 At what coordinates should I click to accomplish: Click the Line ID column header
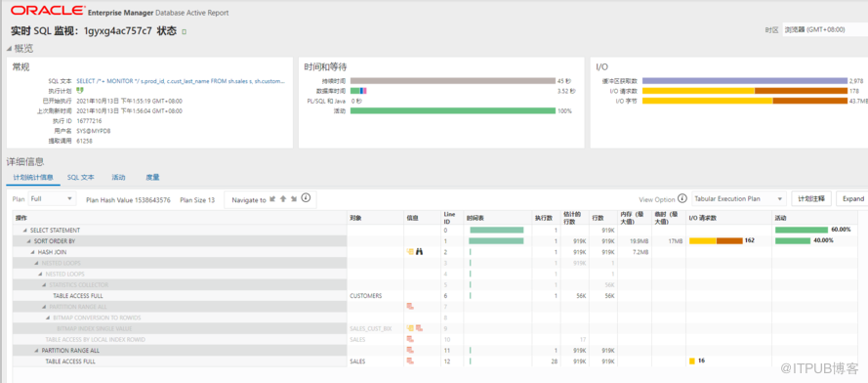pyautogui.click(x=452, y=217)
